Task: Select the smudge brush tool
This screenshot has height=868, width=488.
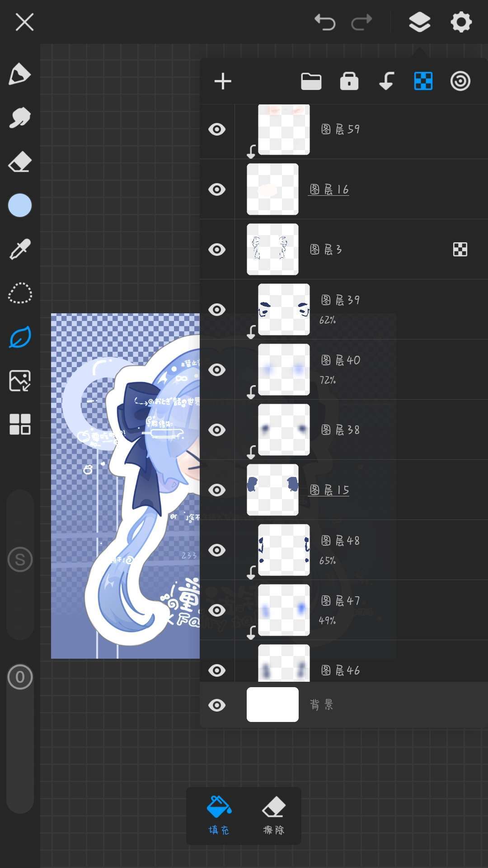Action: [20, 118]
